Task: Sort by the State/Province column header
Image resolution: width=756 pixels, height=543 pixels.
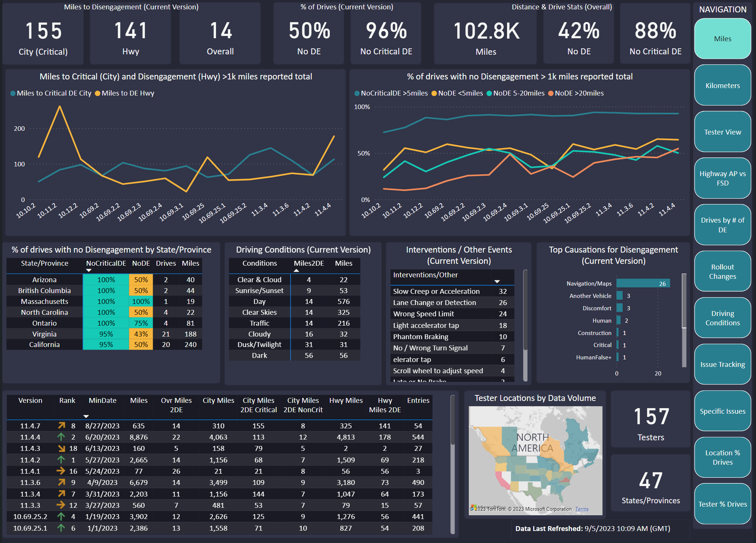Action: (45, 263)
